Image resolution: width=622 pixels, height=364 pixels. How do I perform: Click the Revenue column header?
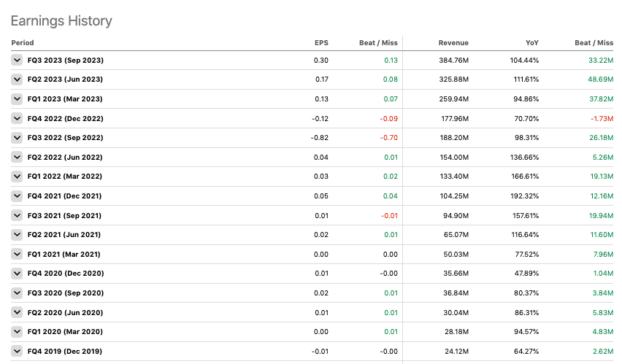coord(453,43)
